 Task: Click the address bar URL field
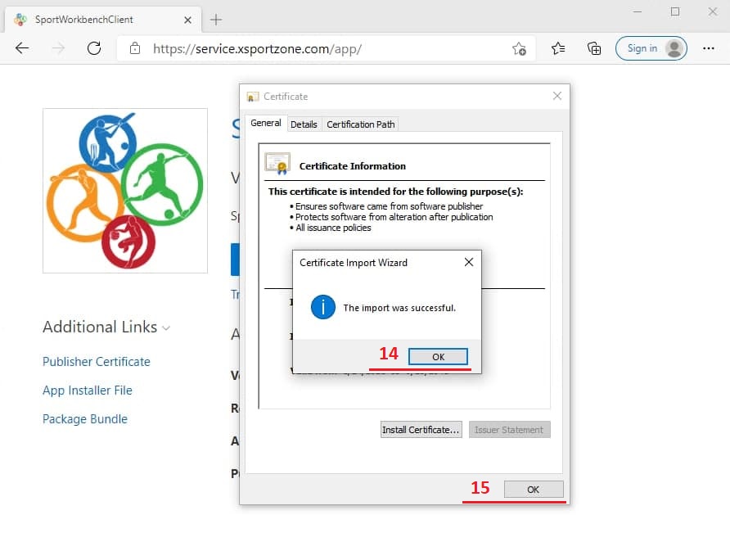coord(327,48)
